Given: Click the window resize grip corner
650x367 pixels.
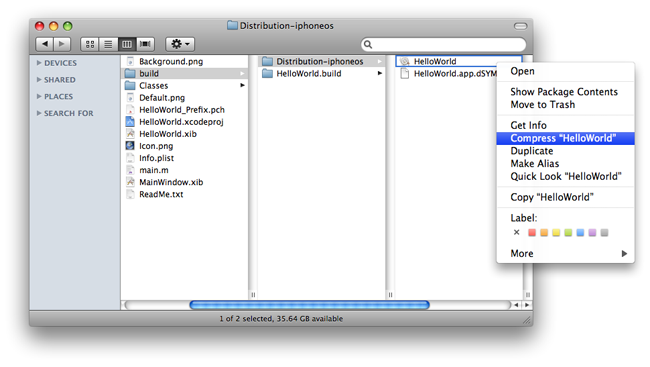Looking at the screenshot, I should [527, 320].
